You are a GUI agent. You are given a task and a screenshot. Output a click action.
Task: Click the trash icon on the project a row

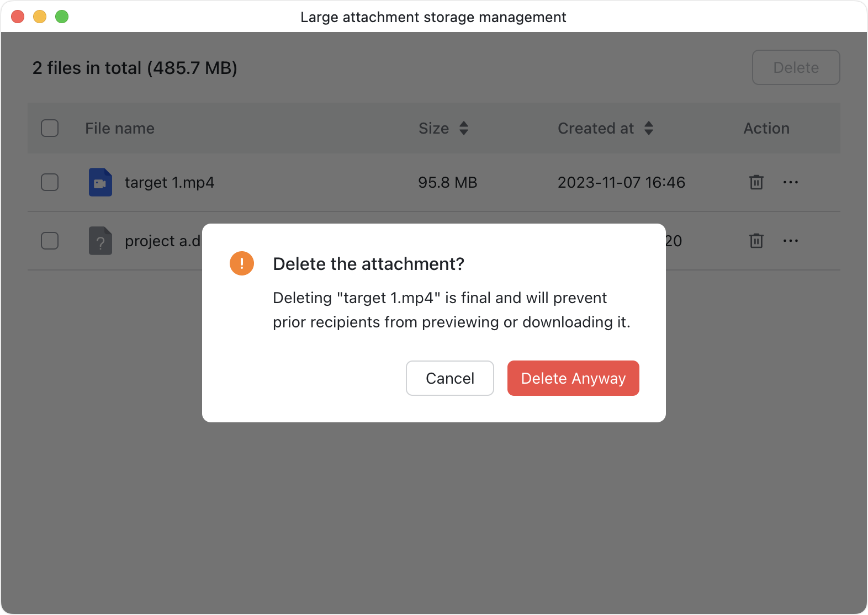(756, 241)
